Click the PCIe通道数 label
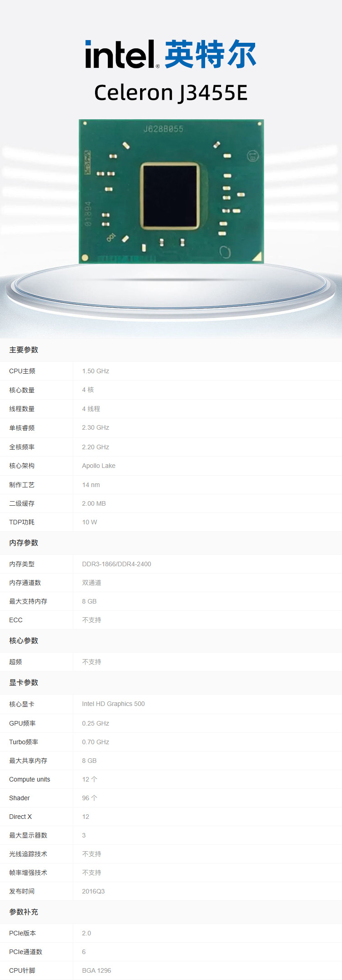Image resolution: width=342 pixels, height=980 pixels. point(25,952)
